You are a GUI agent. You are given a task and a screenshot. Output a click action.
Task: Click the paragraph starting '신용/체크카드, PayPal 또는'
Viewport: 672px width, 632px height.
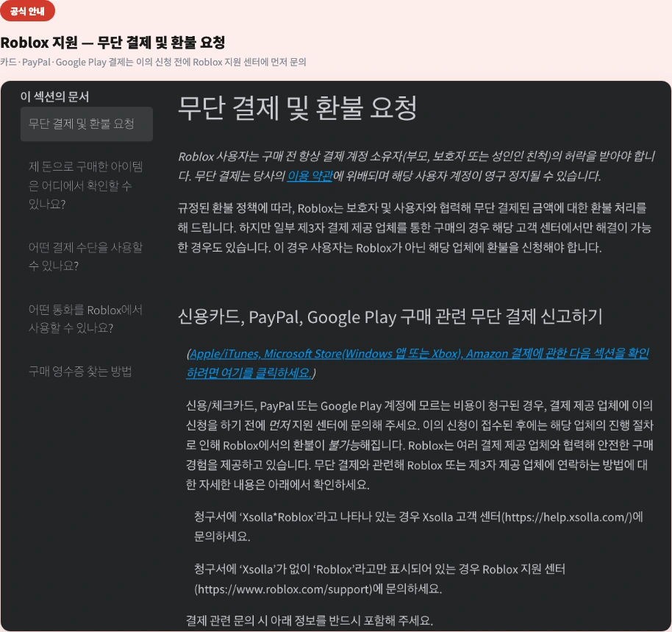click(x=419, y=445)
